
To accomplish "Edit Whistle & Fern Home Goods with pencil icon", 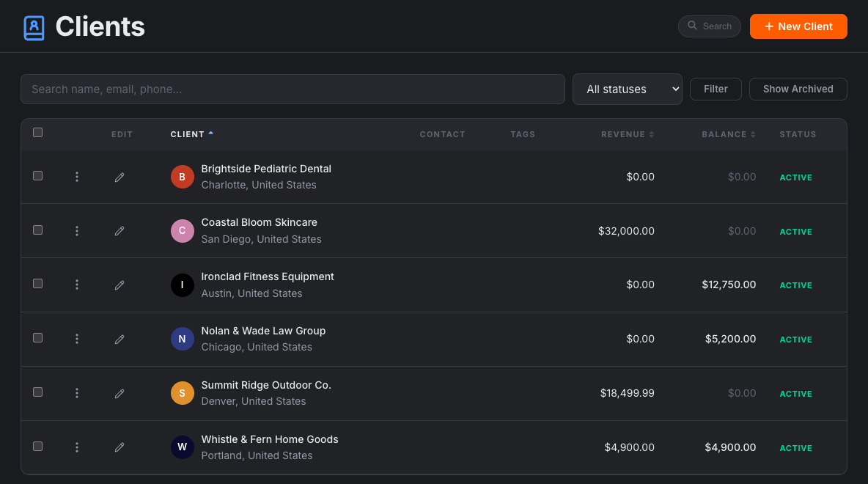I will click(119, 447).
